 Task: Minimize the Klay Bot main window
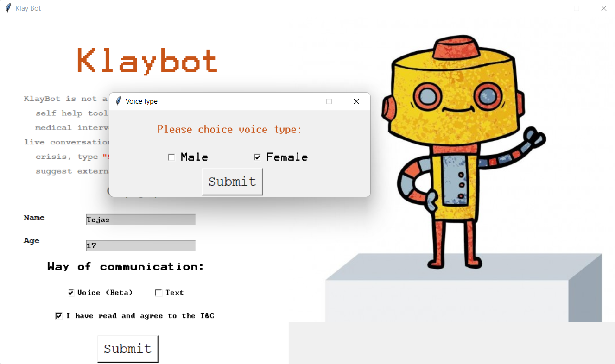(550, 8)
